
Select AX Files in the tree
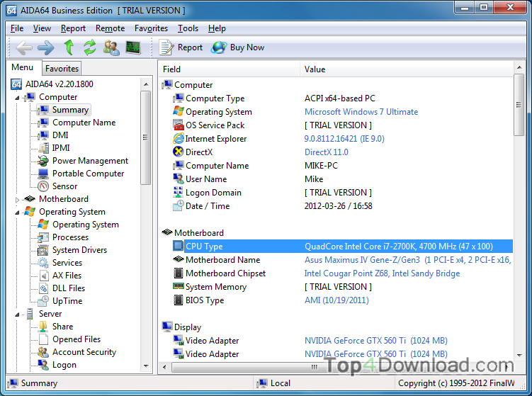(67, 276)
